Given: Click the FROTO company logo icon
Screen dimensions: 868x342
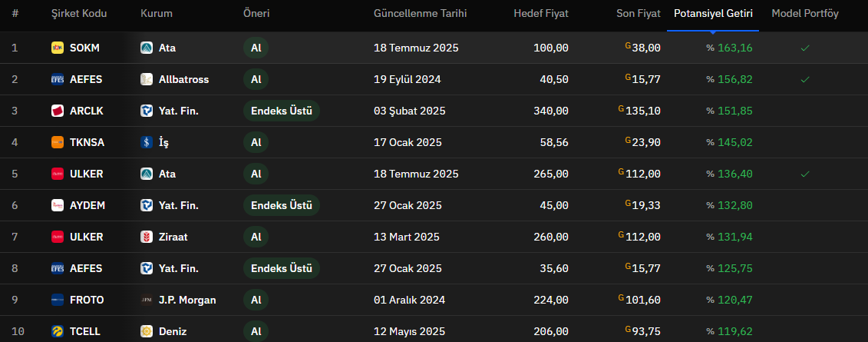Looking at the screenshot, I should [58, 300].
